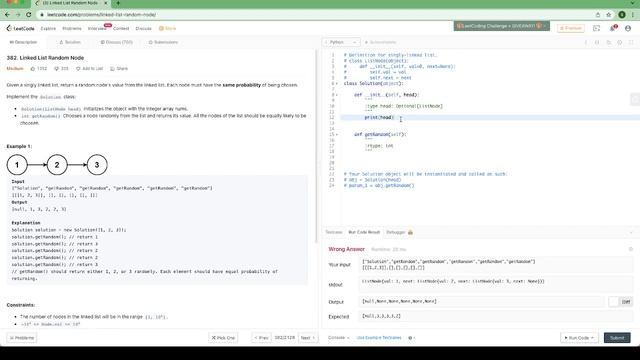Switch to the Debugger tab
This screenshot has height=360, width=640.
pyautogui.click(x=399, y=232)
